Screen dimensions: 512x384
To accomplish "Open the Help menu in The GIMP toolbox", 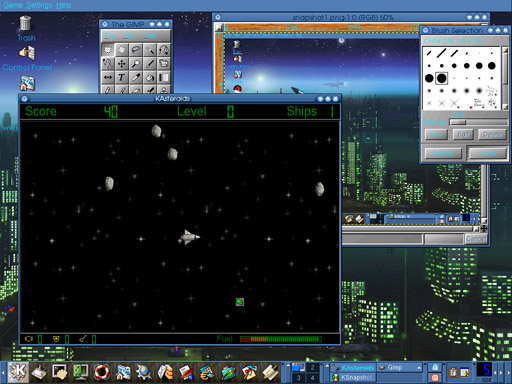I will coord(150,35).
